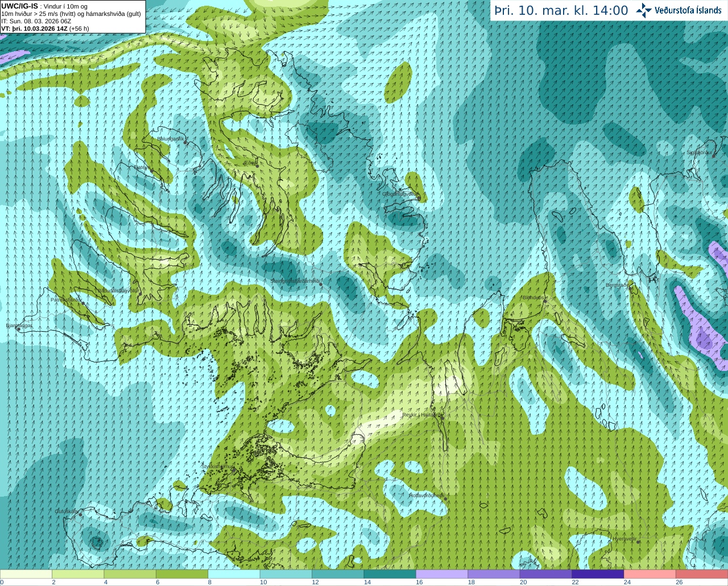Click the Holtavörðuheiði place label

coord(426,496)
